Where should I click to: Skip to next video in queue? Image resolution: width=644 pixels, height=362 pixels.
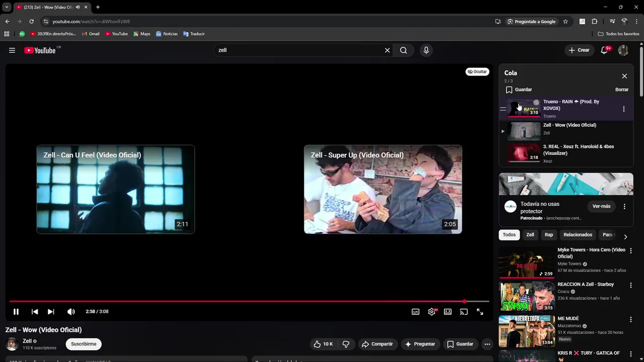tap(51, 312)
